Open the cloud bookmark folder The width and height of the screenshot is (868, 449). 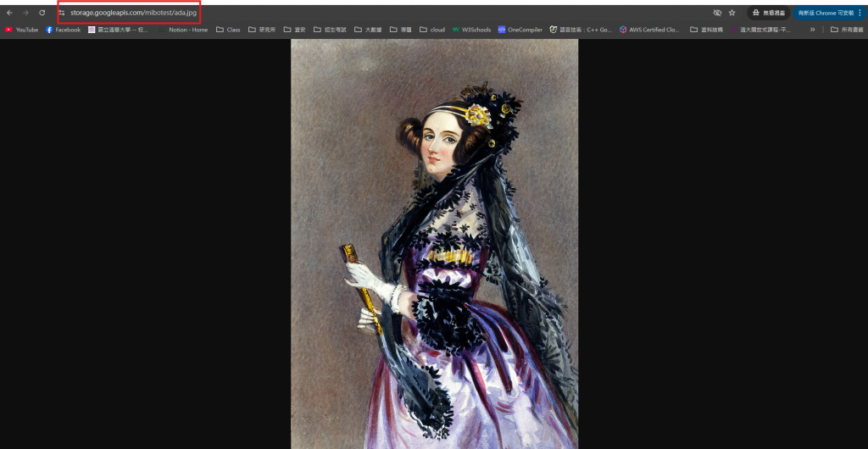pyautogui.click(x=432, y=30)
